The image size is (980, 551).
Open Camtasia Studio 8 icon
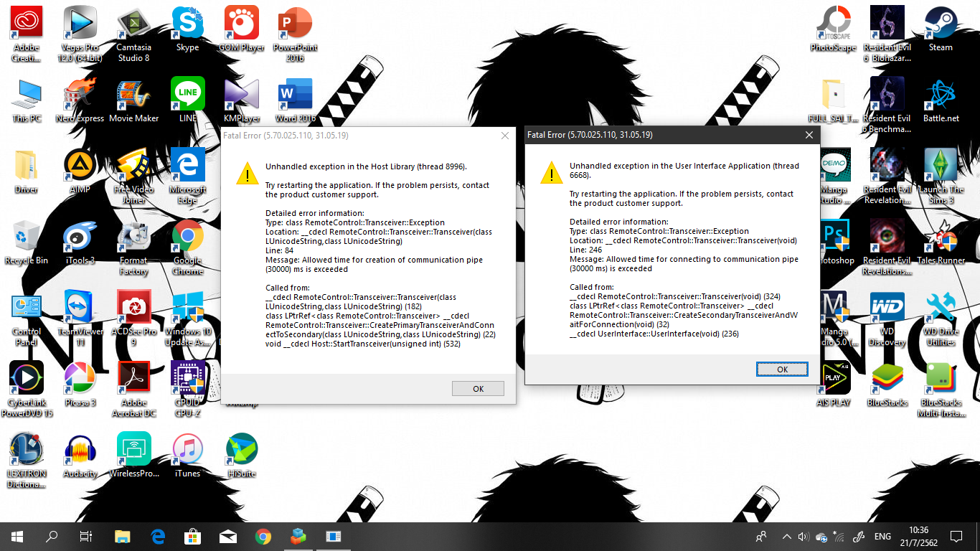(133, 33)
